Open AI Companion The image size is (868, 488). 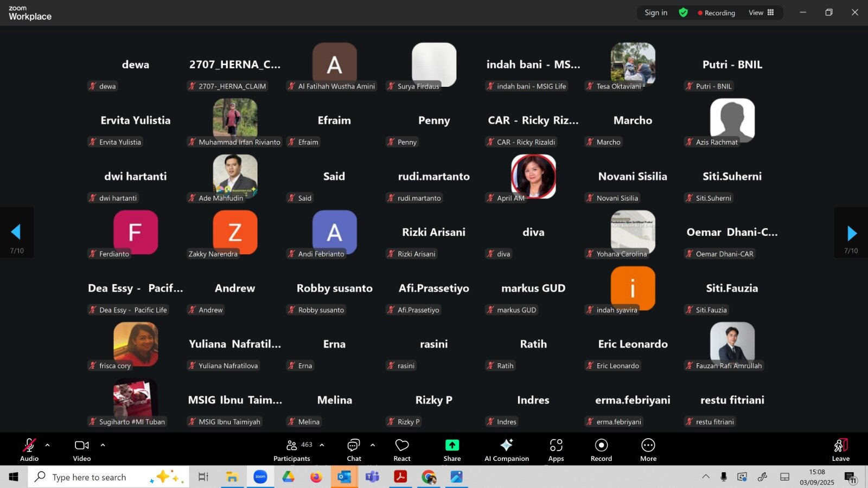pos(506,450)
